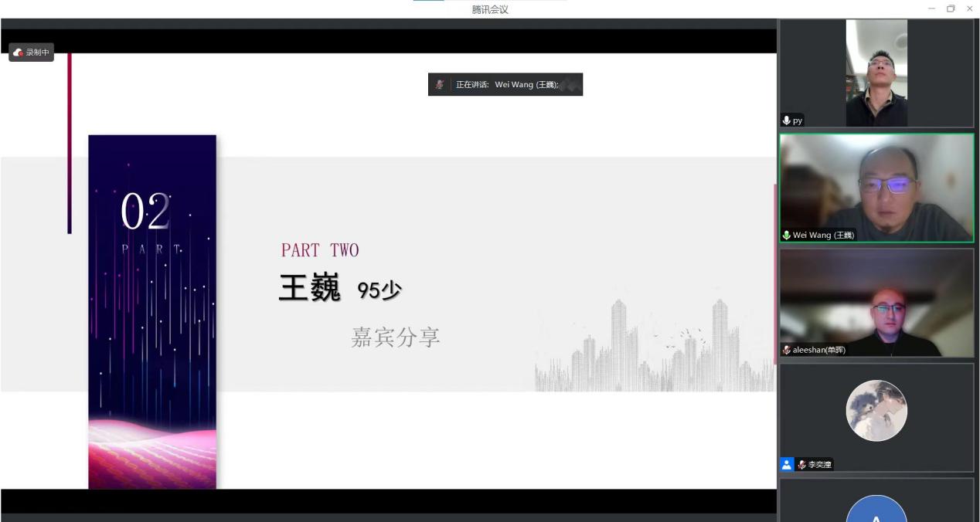
Task: Restore down the 腾讯会议 window
Action: point(951,8)
